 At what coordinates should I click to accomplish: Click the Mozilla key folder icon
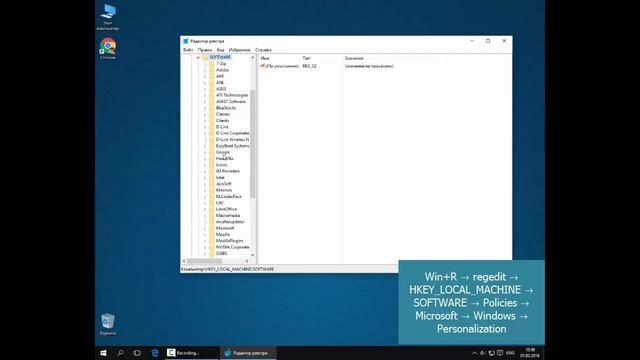[211, 234]
